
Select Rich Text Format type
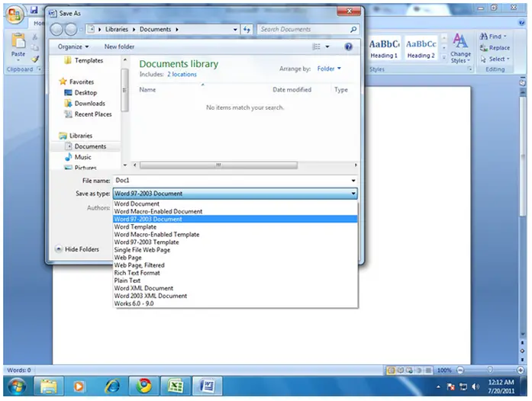tap(235, 273)
